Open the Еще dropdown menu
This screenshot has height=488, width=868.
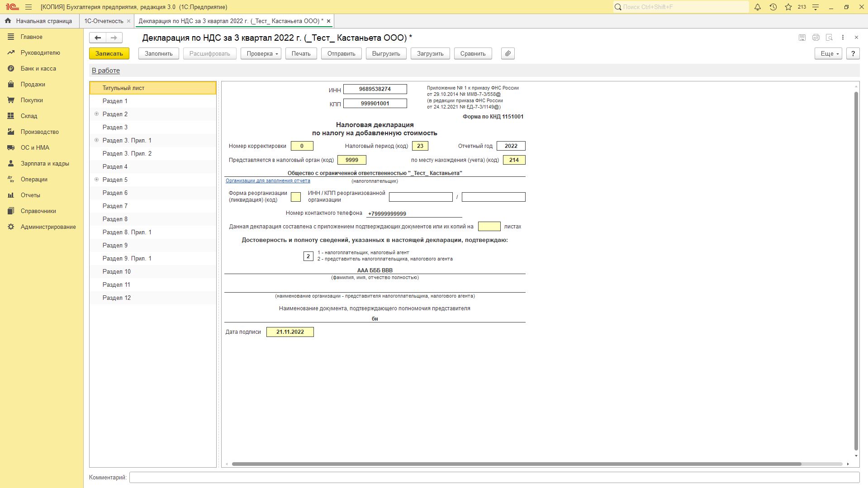[x=828, y=53]
